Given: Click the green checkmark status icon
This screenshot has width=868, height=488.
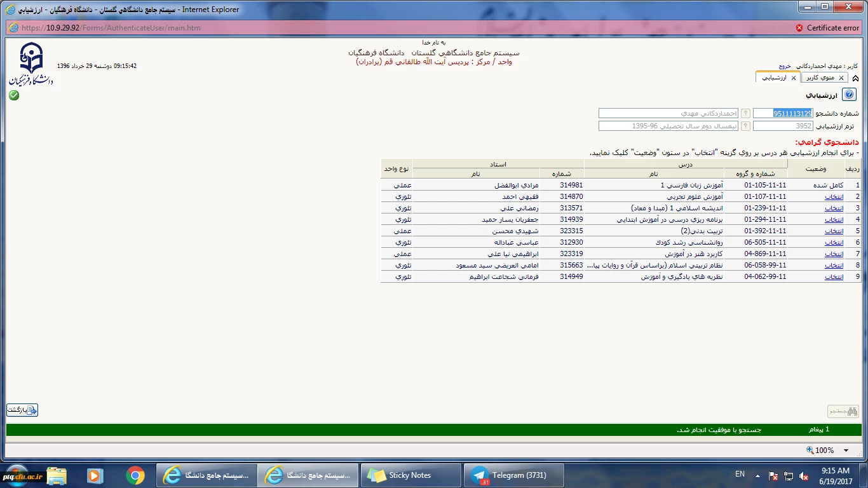Looking at the screenshot, I should (14, 95).
